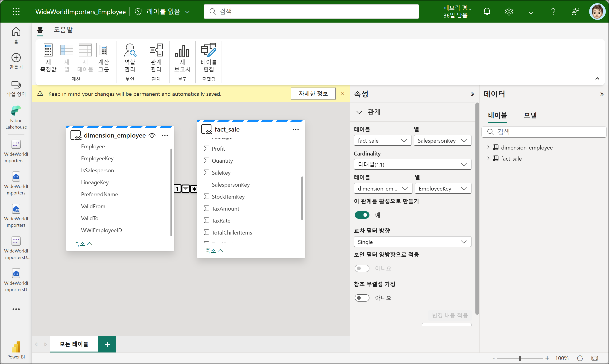Open the user profile avatar

point(597,12)
